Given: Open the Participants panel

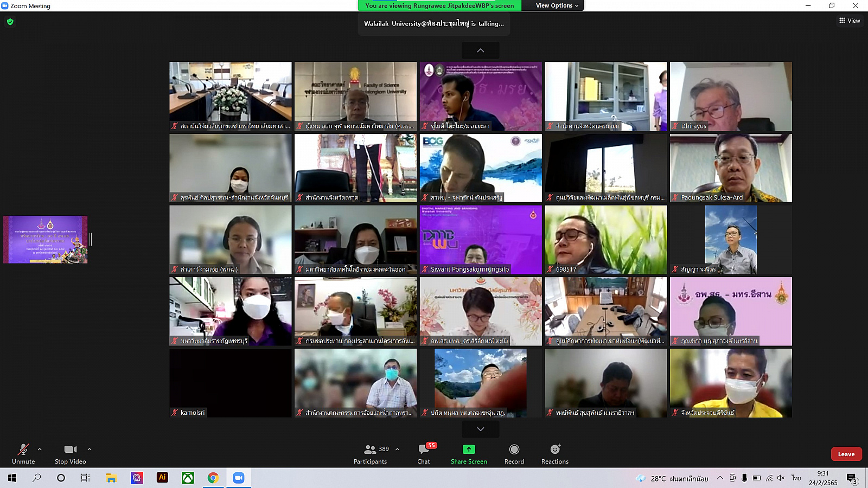Looking at the screenshot, I should (x=371, y=454).
